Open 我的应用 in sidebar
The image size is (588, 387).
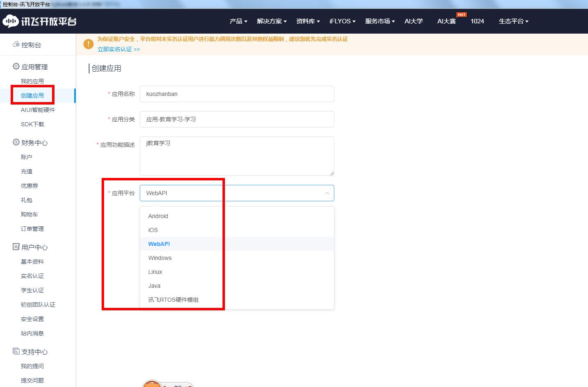pos(32,81)
